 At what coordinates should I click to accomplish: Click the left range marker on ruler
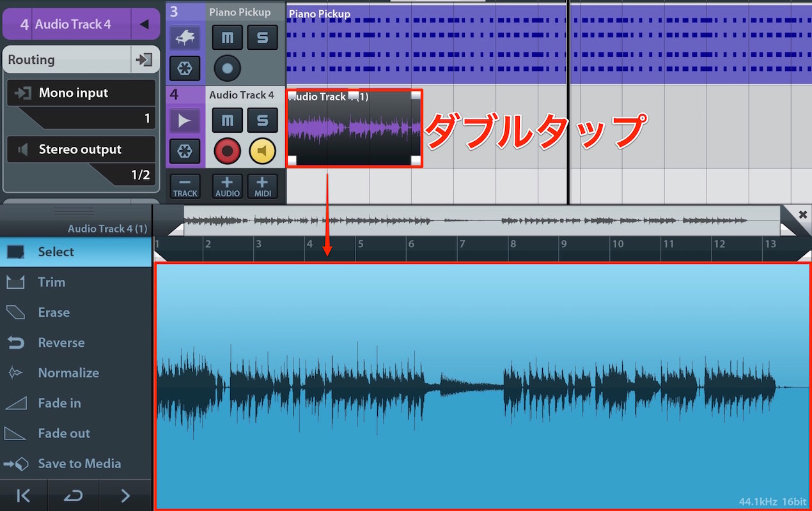160,256
